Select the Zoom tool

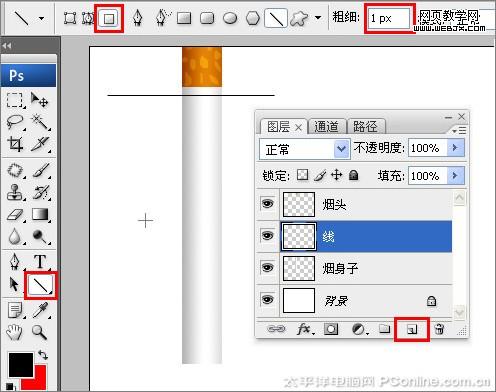[39, 332]
